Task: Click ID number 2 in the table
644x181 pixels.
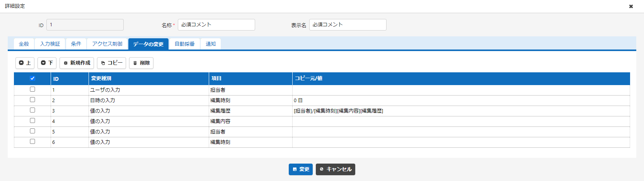Action: [53, 101]
